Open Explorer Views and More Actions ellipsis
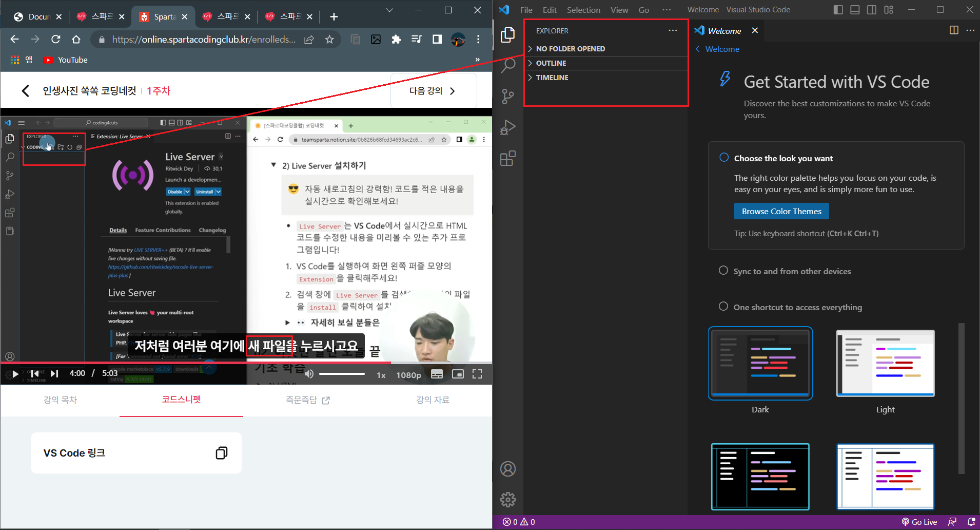This screenshot has width=980, height=530. (x=673, y=30)
